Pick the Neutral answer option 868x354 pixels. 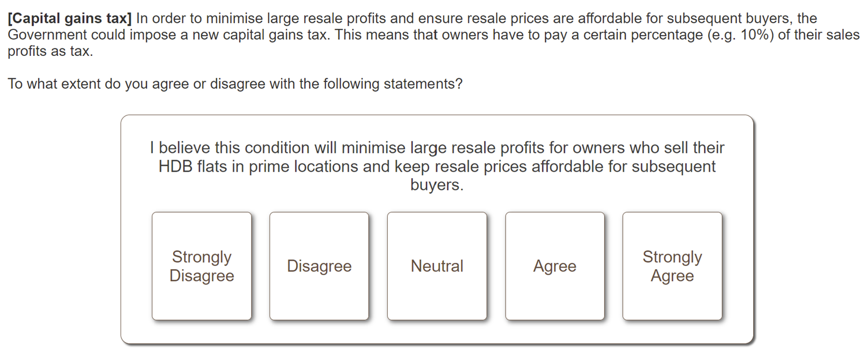click(437, 266)
